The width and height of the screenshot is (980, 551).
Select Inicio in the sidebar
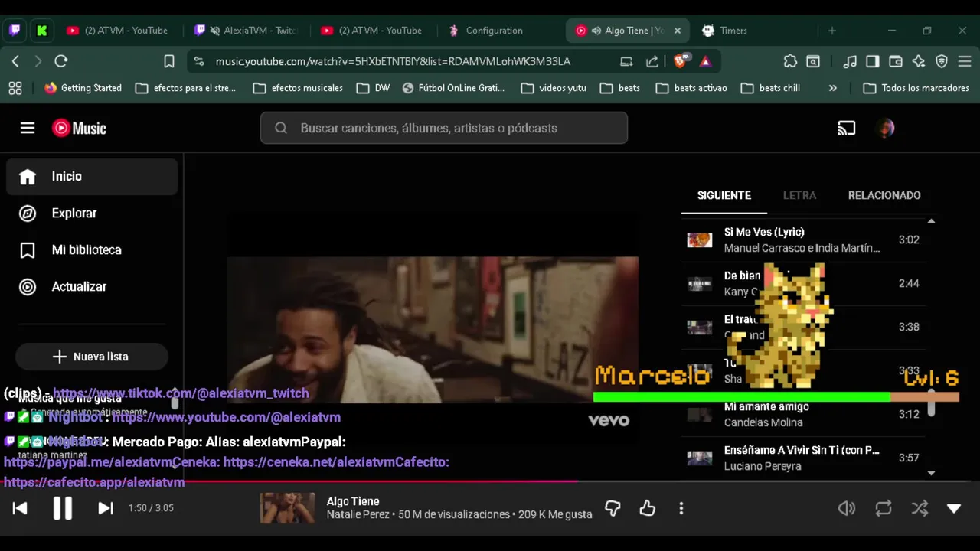coord(92,176)
